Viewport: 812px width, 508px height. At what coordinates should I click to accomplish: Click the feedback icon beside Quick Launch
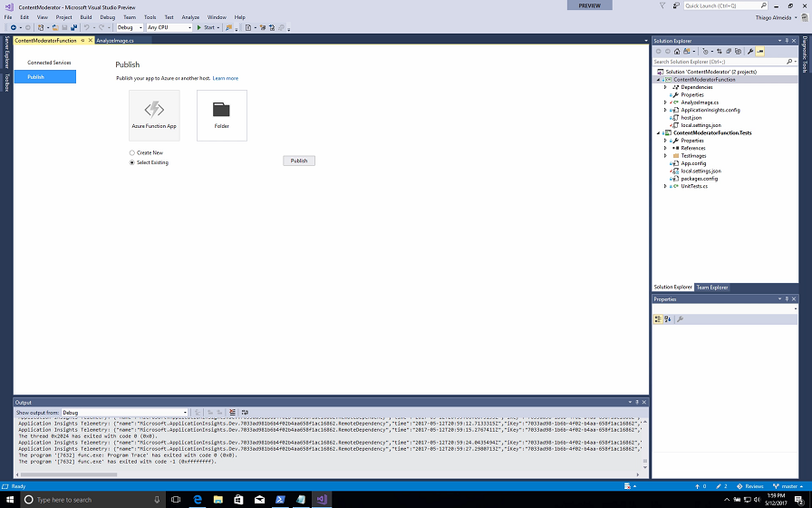coord(676,5)
